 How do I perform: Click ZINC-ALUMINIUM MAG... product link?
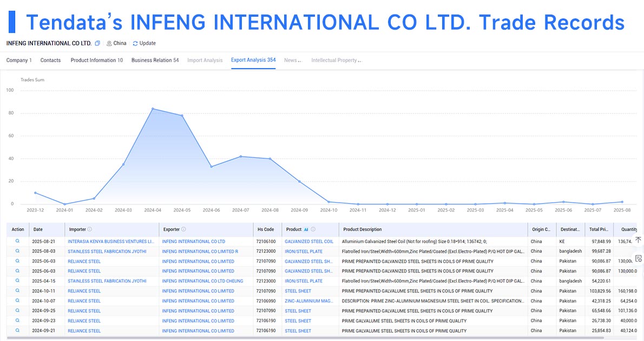point(309,301)
